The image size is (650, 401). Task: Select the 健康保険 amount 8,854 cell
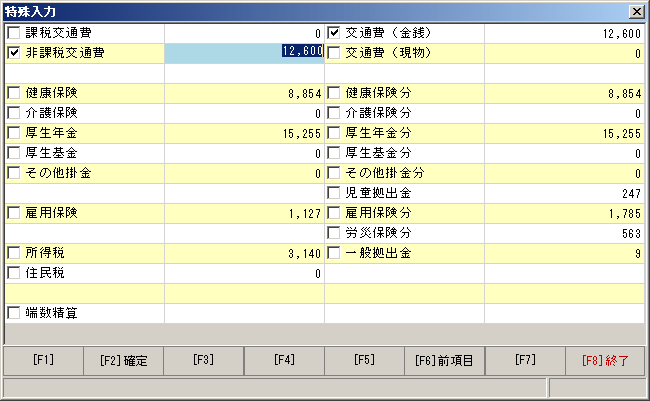click(244, 93)
